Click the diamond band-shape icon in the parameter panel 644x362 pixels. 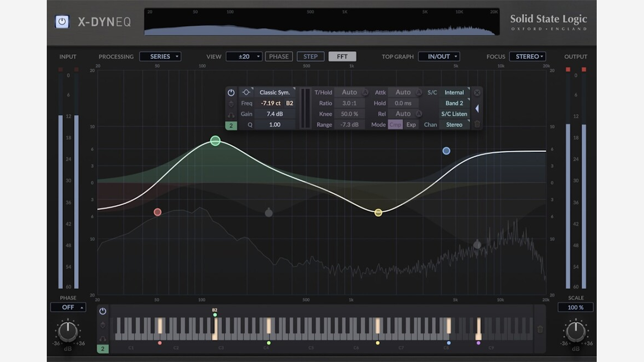(x=246, y=92)
